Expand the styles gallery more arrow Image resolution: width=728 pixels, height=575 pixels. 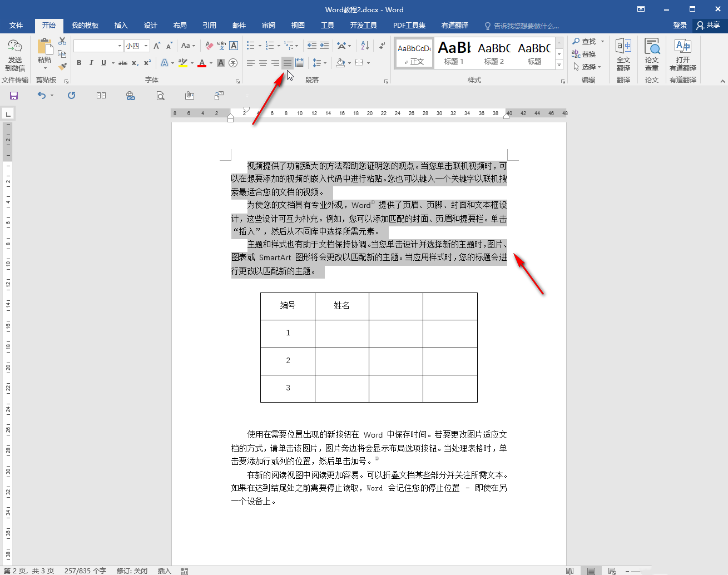click(x=559, y=65)
